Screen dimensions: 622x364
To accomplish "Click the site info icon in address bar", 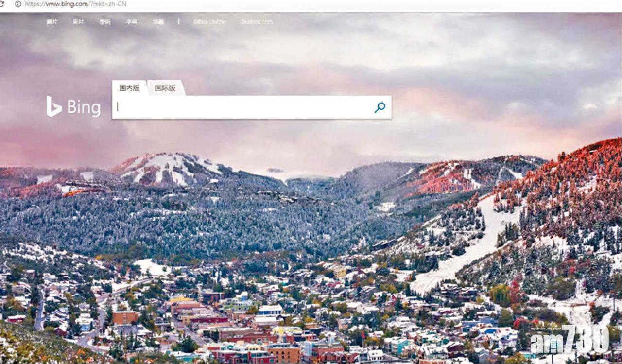I will (18, 3).
